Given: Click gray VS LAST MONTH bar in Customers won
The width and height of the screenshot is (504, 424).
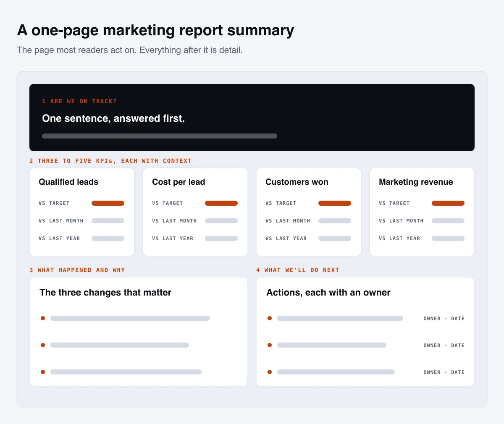Looking at the screenshot, I should pos(335,221).
